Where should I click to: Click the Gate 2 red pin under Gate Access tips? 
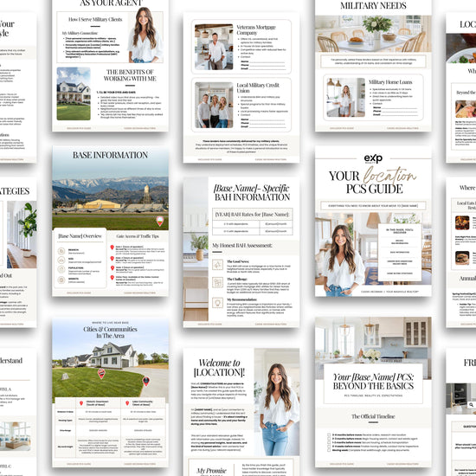point(112,259)
